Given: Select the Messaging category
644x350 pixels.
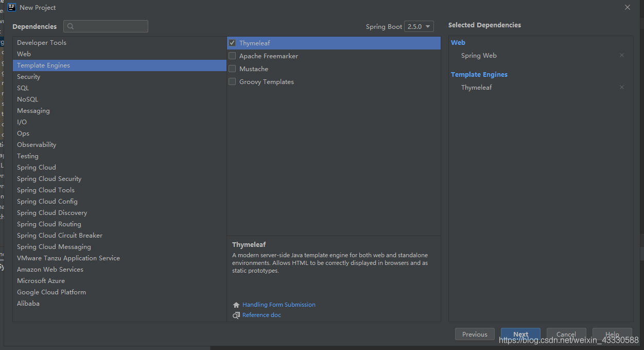Looking at the screenshot, I should click(x=119, y=111).
